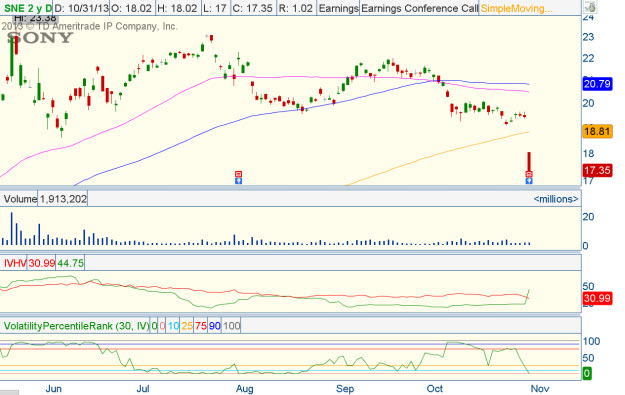Screen dimensions: 625x395
Task: Click the Volume study title
Action: tap(20, 198)
